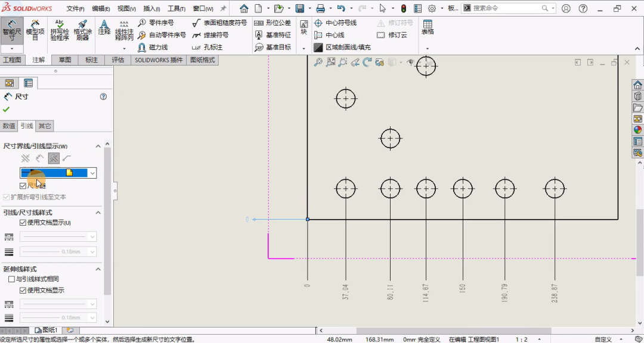Toggle the 与引线样式相同 checkbox
The height and width of the screenshot is (343, 644).
(11, 279)
